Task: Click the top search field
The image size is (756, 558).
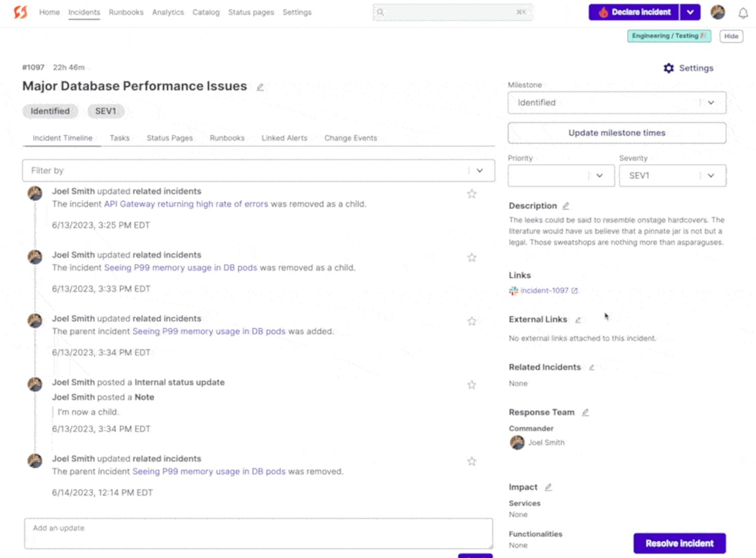Action: (453, 12)
